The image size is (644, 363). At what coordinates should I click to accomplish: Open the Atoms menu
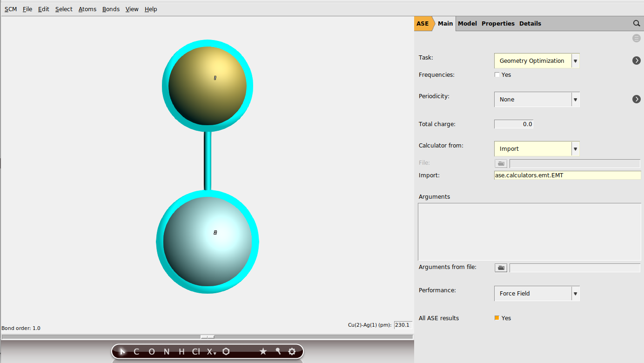87,9
